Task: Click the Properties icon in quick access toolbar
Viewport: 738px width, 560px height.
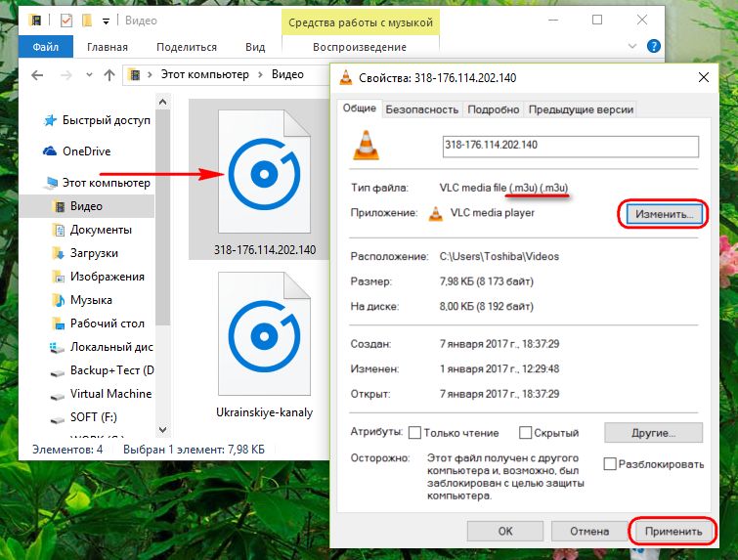Action: click(65, 21)
